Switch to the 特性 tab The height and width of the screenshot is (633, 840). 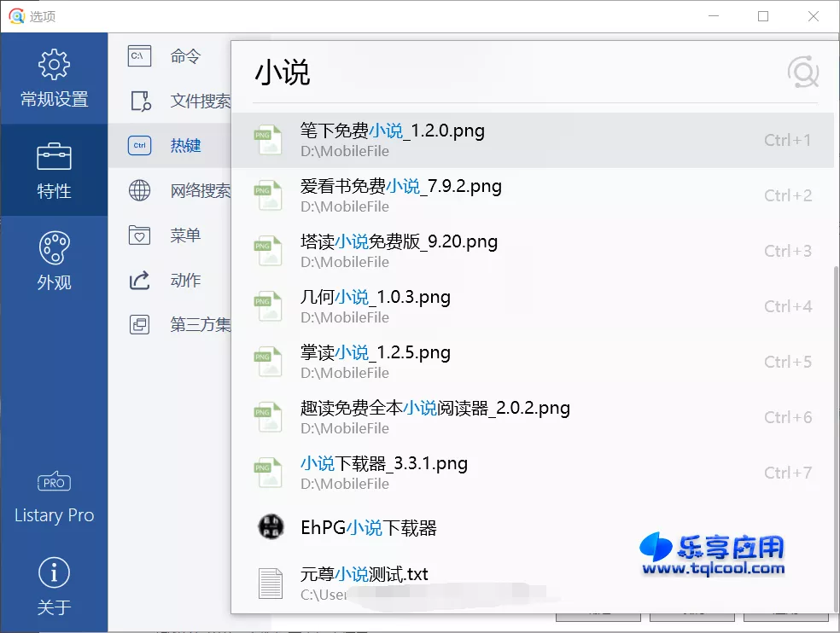[x=54, y=169]
